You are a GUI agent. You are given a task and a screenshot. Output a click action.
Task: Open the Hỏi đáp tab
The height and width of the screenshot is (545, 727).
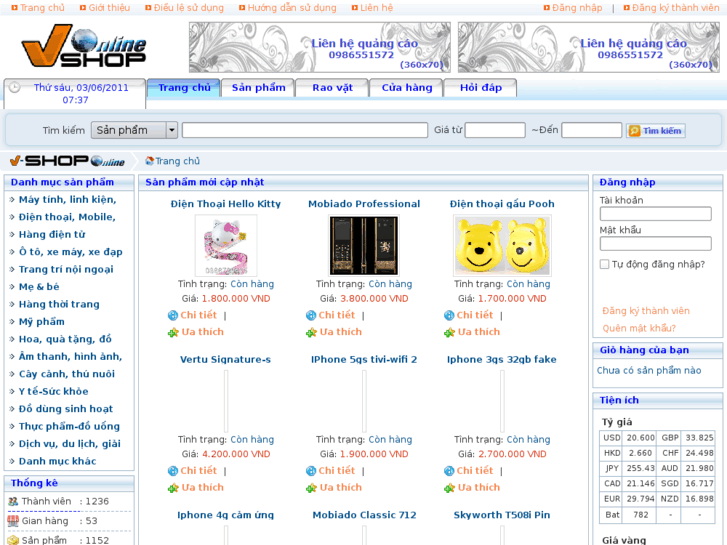pos(480,88)
